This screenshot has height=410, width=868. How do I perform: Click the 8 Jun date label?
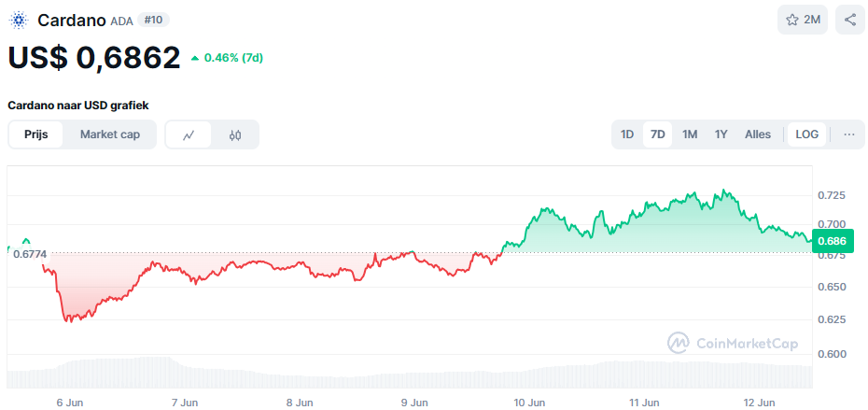click(x=300, y=402)
